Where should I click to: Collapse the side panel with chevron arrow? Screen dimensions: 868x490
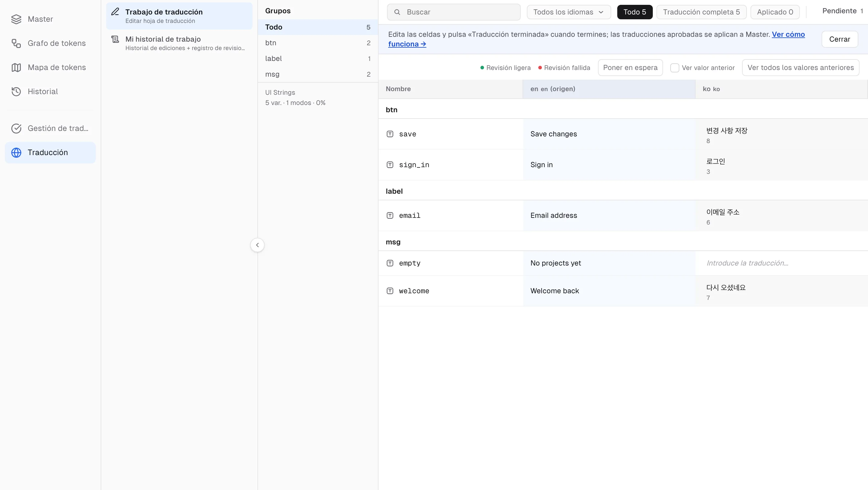[257, 245]
